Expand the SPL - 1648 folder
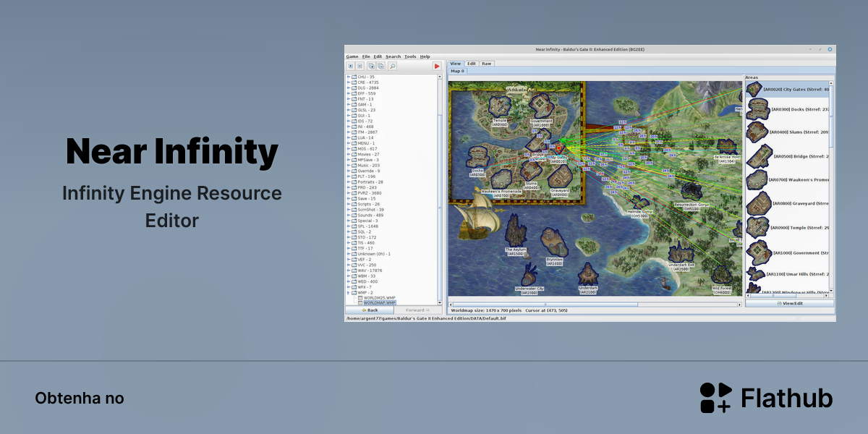The width and height of the screenshot is (868, 434). 348,226
